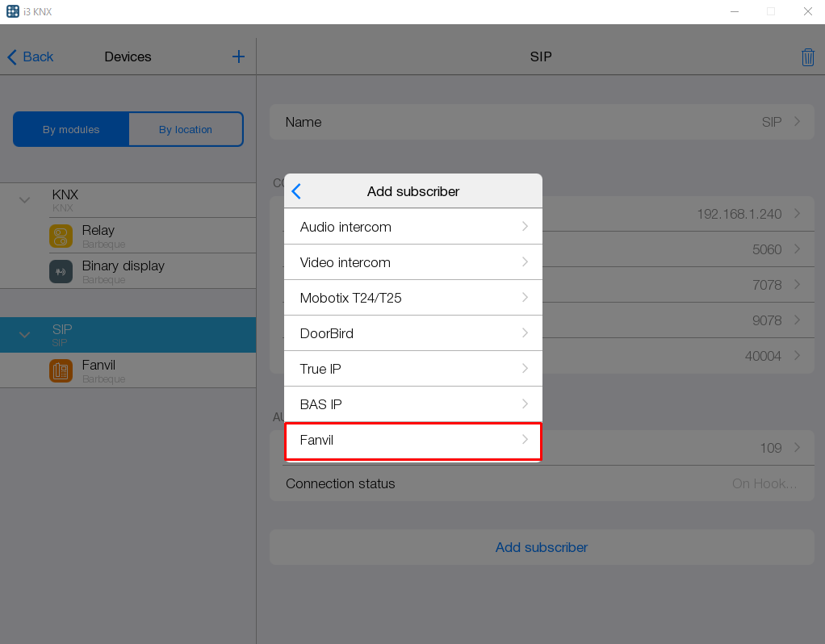Viewport: 825px width, 644px height.
Task: Open the BAS IP subscriber option
Action: 412,404
